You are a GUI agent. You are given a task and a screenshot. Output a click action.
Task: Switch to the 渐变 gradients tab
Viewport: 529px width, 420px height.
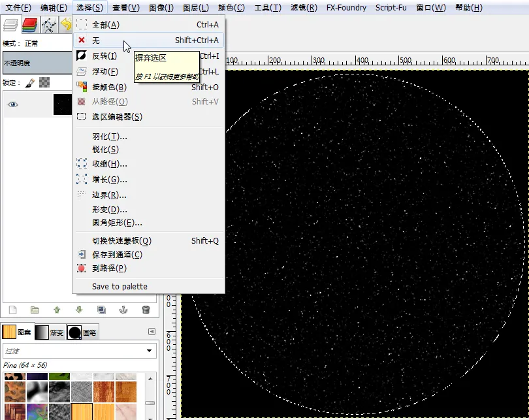tap(49, 332)
